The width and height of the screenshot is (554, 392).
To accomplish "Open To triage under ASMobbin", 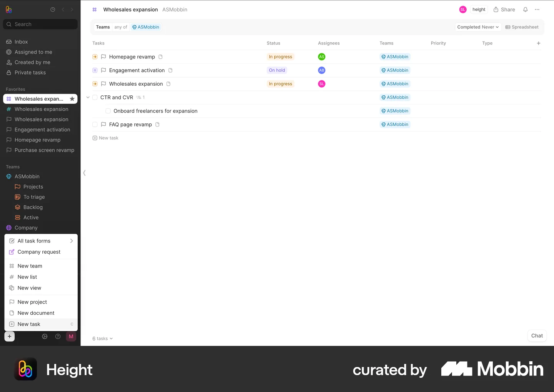I will [x=40, y=197].
